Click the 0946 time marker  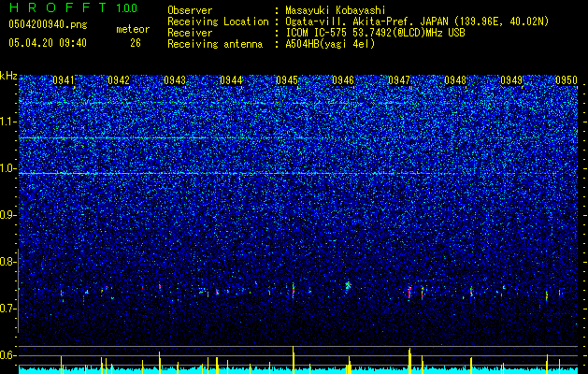coord(343,80)
